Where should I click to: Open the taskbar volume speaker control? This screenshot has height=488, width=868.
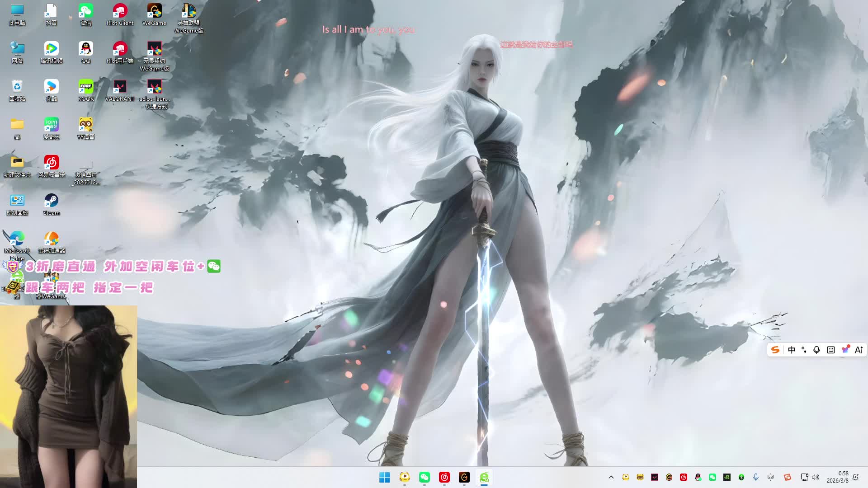(816, 477)
